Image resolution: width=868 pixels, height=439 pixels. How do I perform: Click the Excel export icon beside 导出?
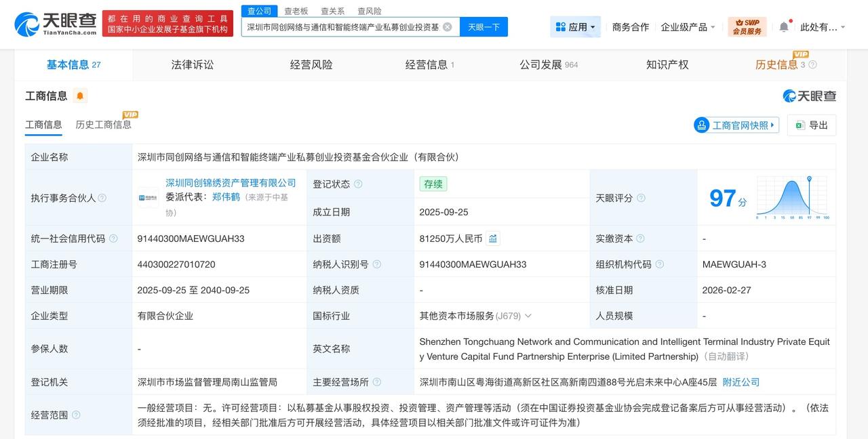click(799, 125)
